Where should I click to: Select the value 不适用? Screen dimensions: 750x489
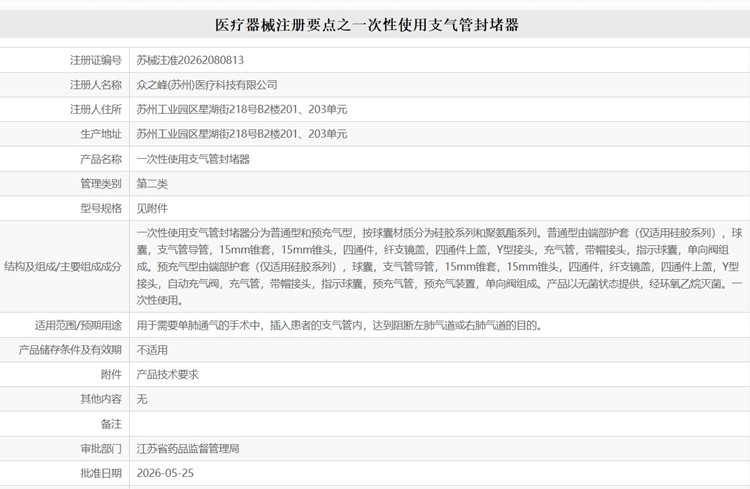(x=152, y=350)
